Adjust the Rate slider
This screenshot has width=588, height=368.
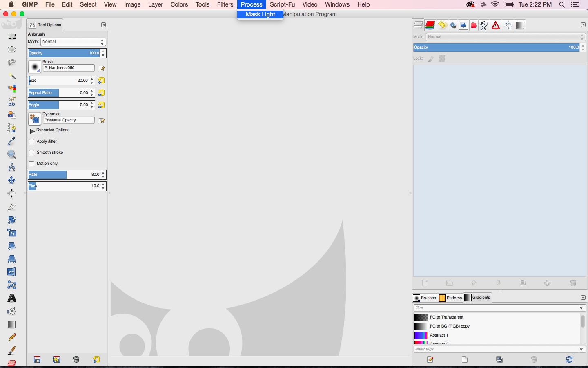(x=67, y=175)
